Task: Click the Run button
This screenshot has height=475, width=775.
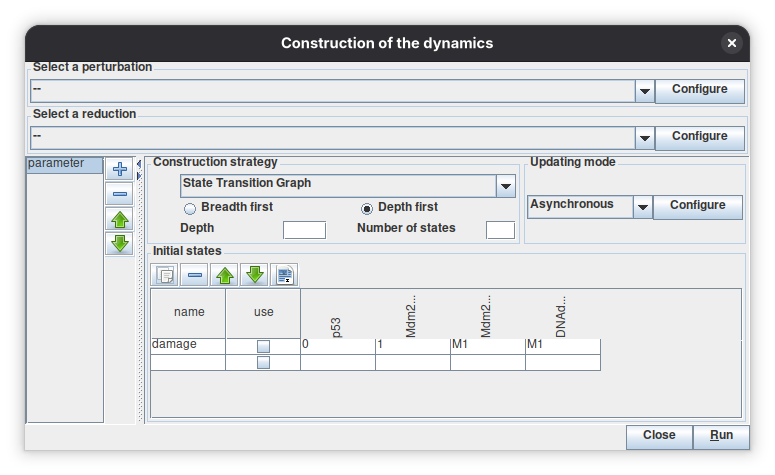Action: click(x=721, y=437)
